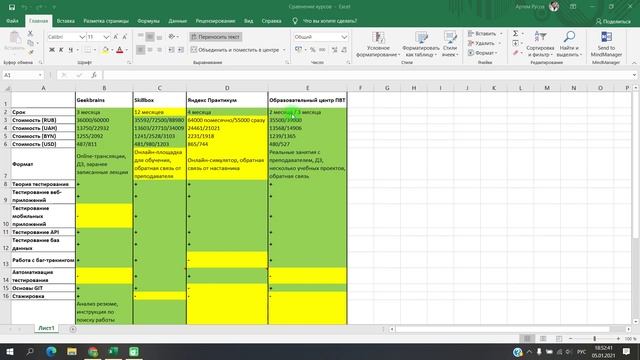Open Format as Table menu

pos(420,44)
